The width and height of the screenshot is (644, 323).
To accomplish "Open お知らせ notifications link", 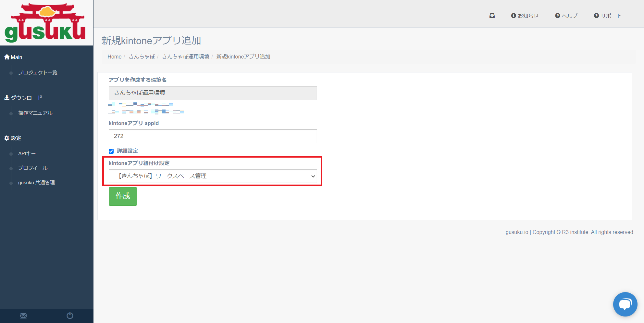I will (x=525, y=16).
